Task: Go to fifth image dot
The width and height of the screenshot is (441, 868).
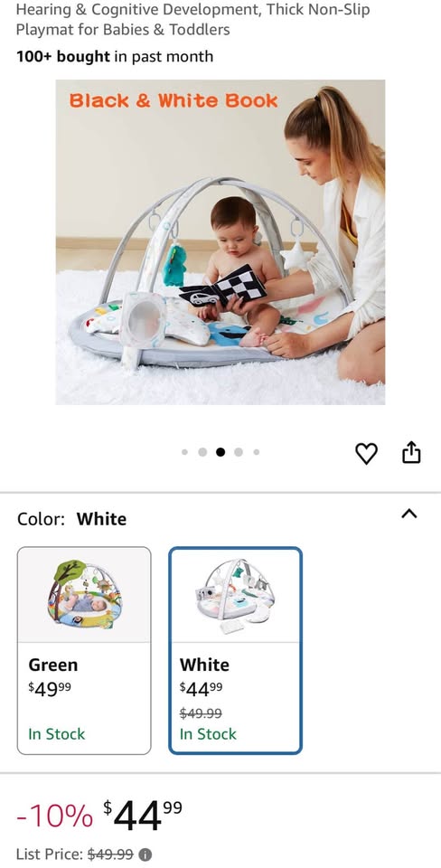Action: pos(256,452)
